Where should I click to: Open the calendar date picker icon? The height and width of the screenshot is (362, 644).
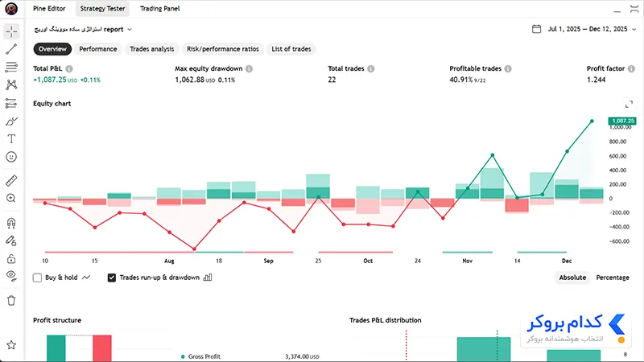click(x=536, y=29)
